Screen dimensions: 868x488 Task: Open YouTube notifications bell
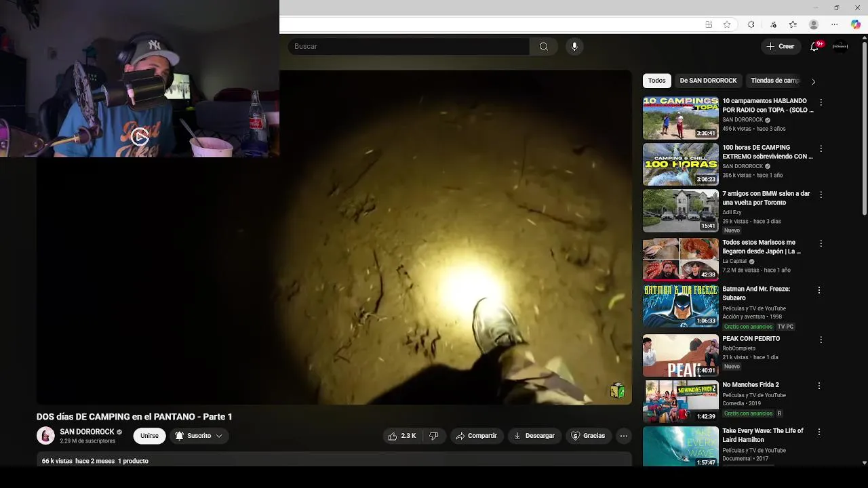click(814, 46)
